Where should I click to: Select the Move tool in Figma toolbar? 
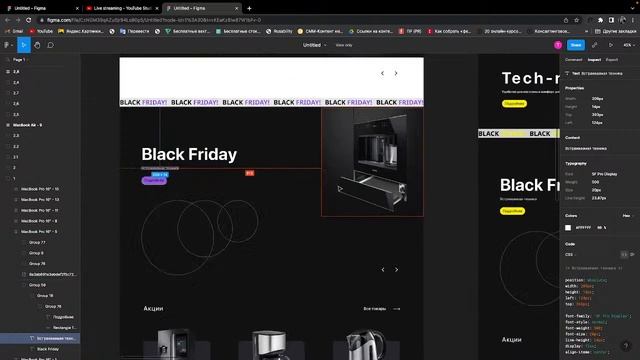point(24,45)
